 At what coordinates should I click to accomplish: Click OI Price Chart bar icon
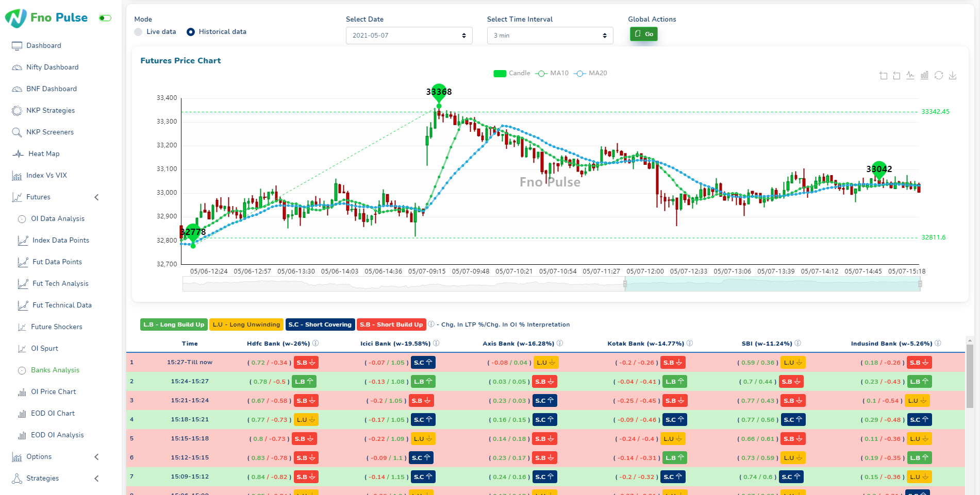[x=22, y=392]
